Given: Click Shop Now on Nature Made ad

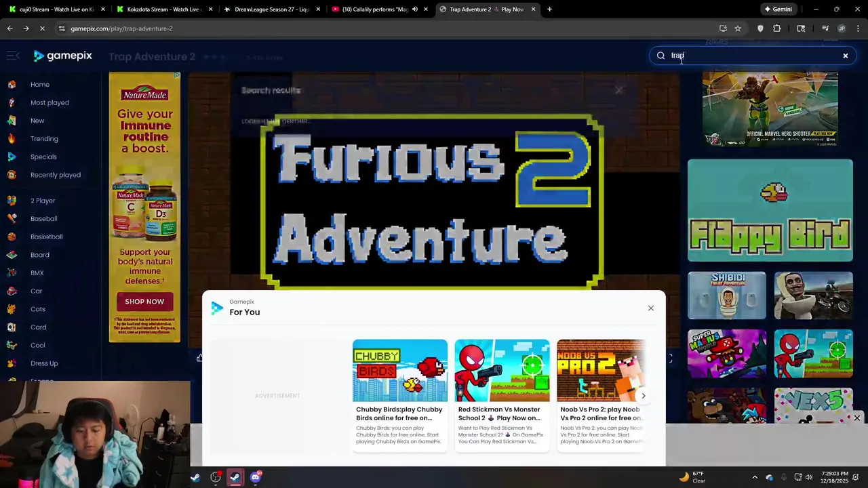Looking at the screenshot, I should (x=144, y=302).
